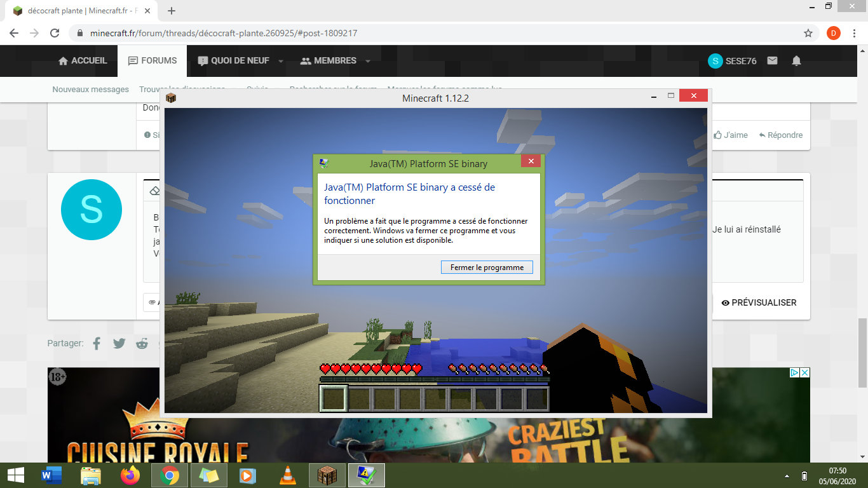Click the Java error taskbar icon
The image size is (868, 488).
pyautogui.click(x=367, y=475)
